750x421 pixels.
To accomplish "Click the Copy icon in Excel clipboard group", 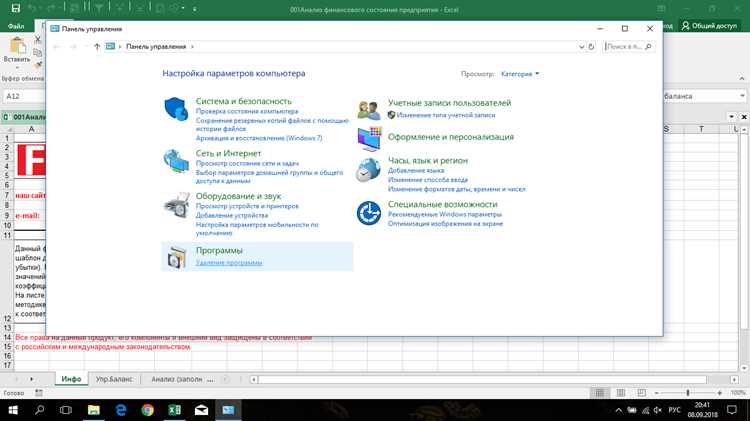I will (38, 52).
